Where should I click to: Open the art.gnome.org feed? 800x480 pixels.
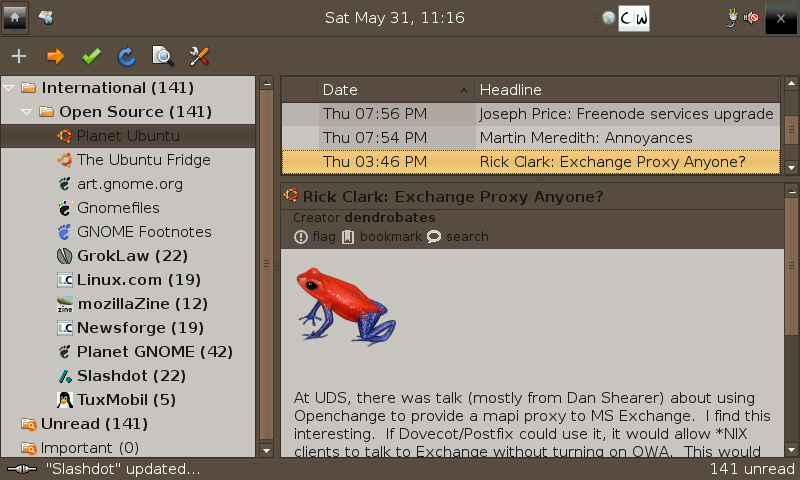pyautogui.click(x=128, y=184)
